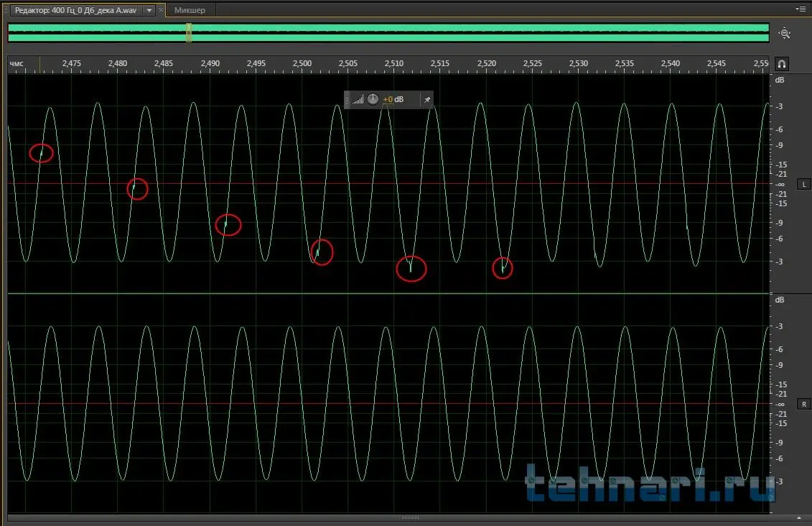The width and height of the screenshot is (812, 526).
Task: Click the 2,480 mark on the time ruler
Action: 118,63
